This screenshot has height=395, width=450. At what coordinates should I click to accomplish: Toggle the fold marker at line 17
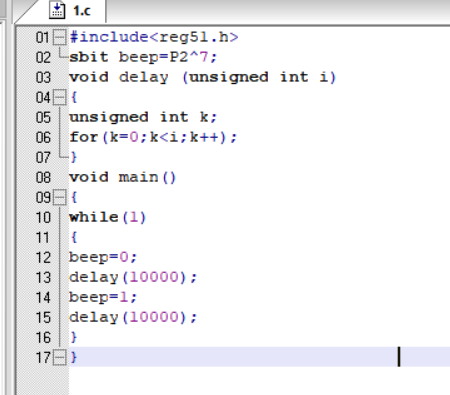click(60, 358)
